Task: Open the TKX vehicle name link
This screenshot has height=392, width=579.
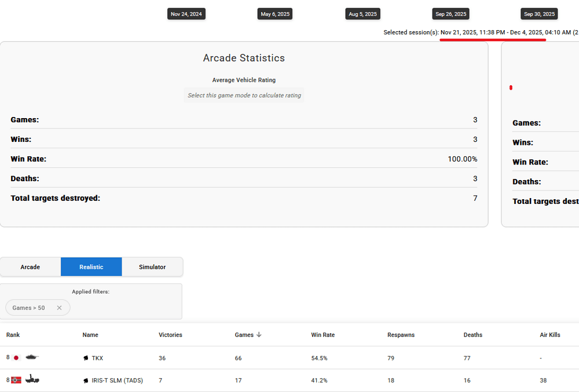Action: coord(97,358)
